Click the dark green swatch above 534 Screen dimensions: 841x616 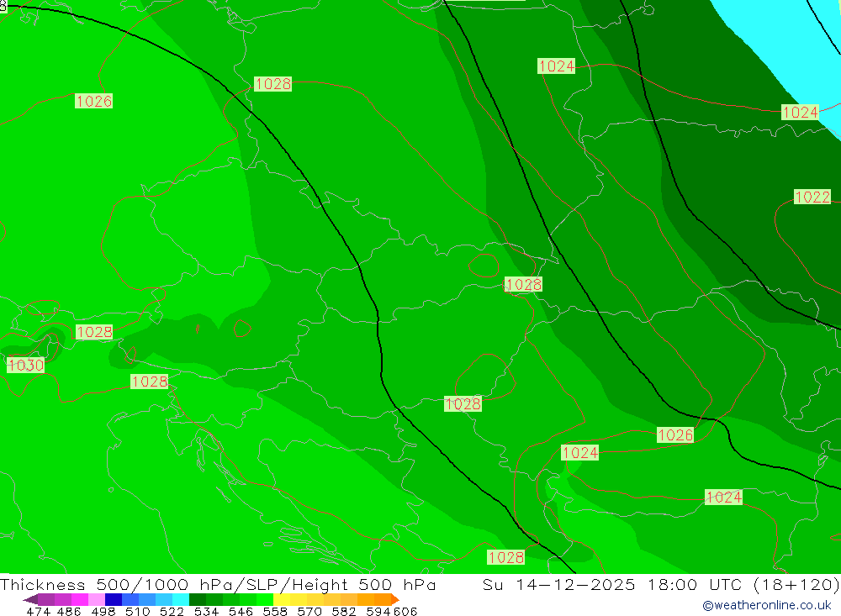(x=198, y=599)
